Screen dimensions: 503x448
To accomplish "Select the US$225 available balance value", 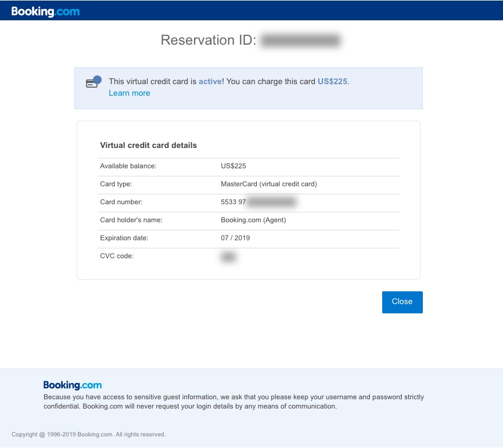I will 233,166.
